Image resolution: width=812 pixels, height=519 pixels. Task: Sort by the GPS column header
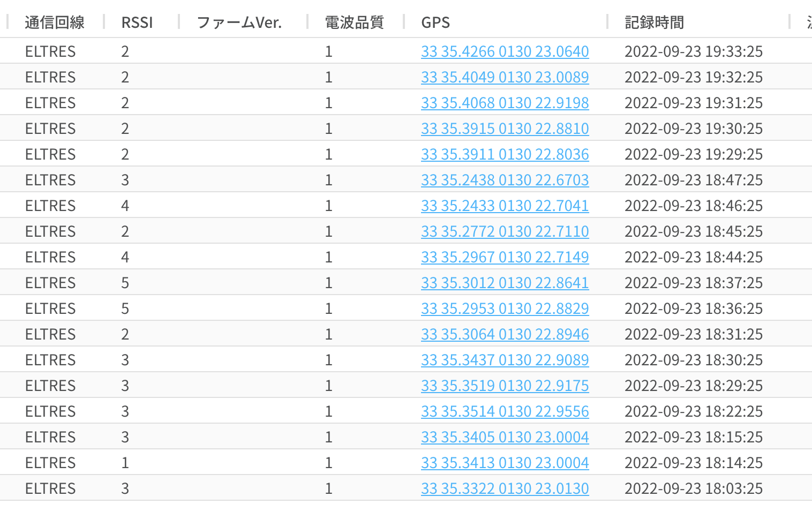point(435,22)
